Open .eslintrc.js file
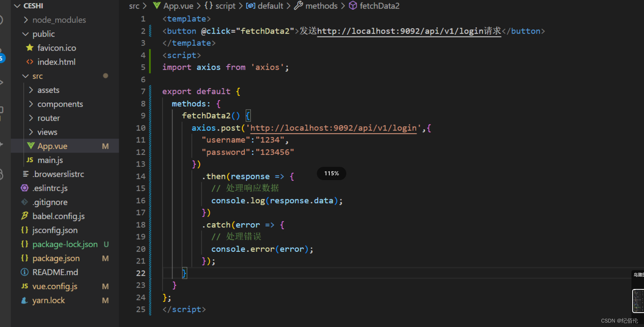 point(50,188)
